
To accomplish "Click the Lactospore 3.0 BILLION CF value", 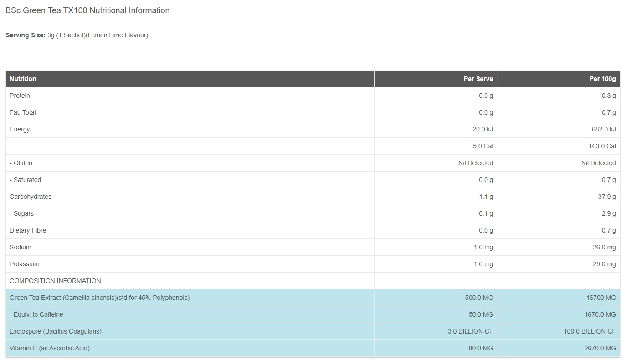I will (x=470, y=331).
